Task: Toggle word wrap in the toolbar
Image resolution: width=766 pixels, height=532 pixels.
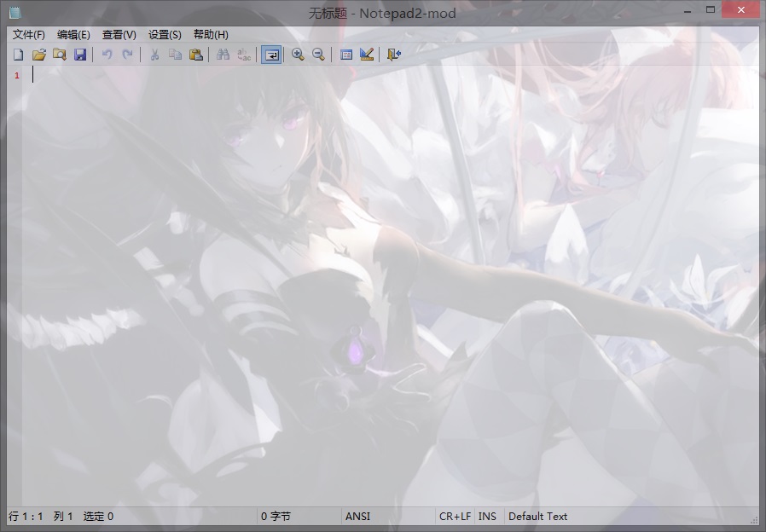Action: [270, 55]
